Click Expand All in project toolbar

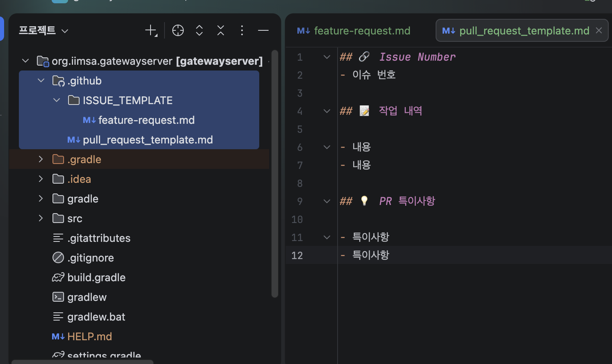click(199, 31)
